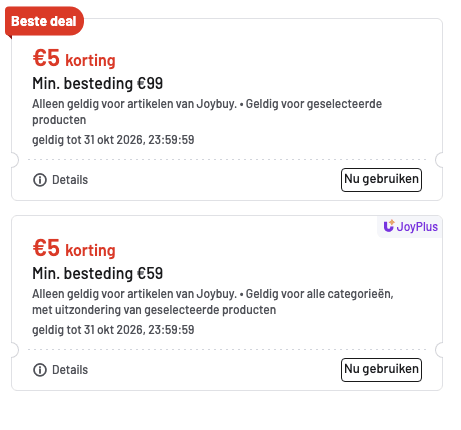
Task: Click the info icon on the €59 coupon
Action: click(40, 370)
